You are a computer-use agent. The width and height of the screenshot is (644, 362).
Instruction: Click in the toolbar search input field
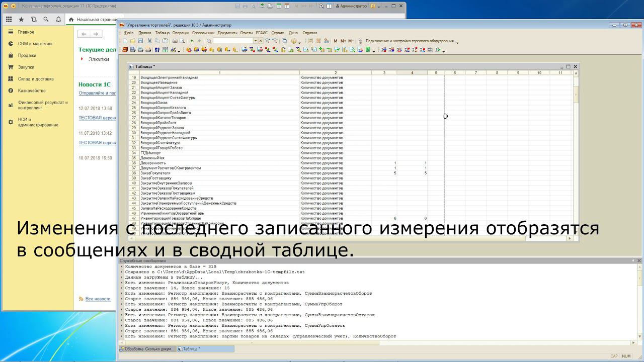click(x=232, y=41)
